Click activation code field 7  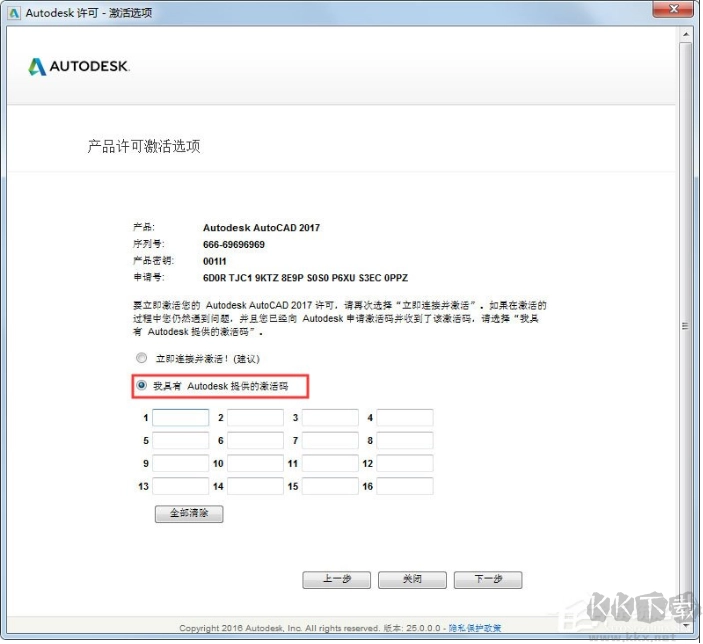click(x=330, y=441)
